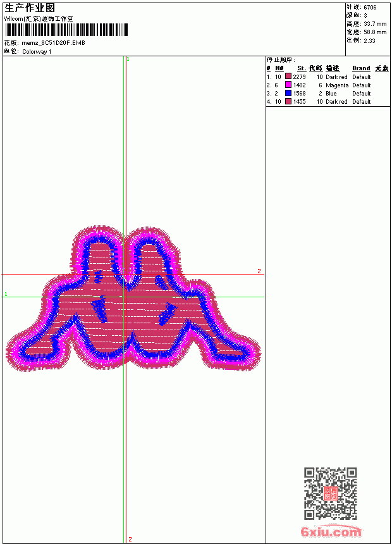Select the height value 33.7 mm
This screenshot has height=544, width=392.
pyautogui.click(x=375, y=24)
